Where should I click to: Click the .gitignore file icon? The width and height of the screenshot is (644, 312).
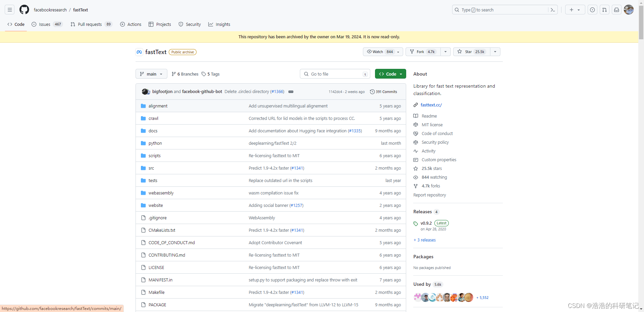[143, 218]
